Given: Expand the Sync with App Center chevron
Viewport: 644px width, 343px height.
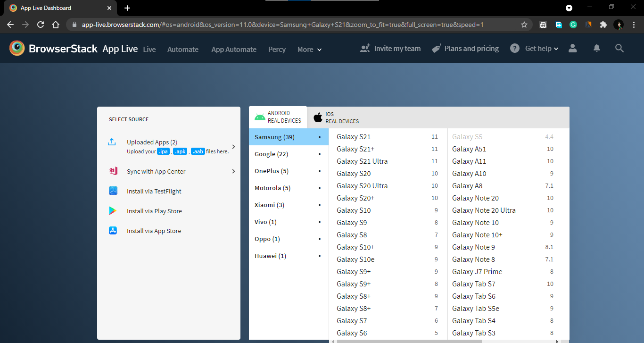Looking at the screenshot, I should pyautogui.click(x=233, y=171).
